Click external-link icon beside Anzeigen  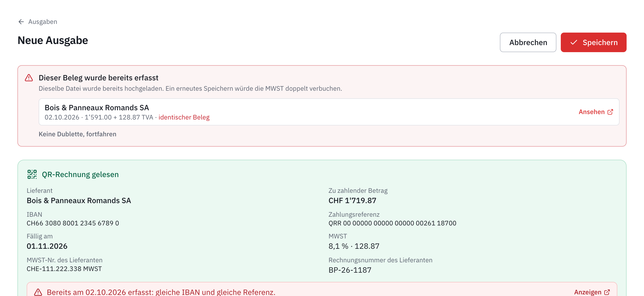click(607, 292)
